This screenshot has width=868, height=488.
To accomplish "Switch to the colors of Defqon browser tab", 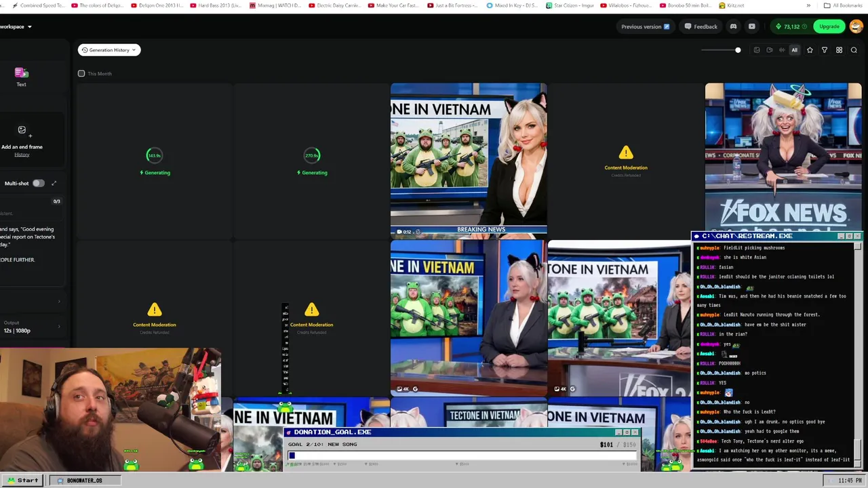I will click(97, 5).
